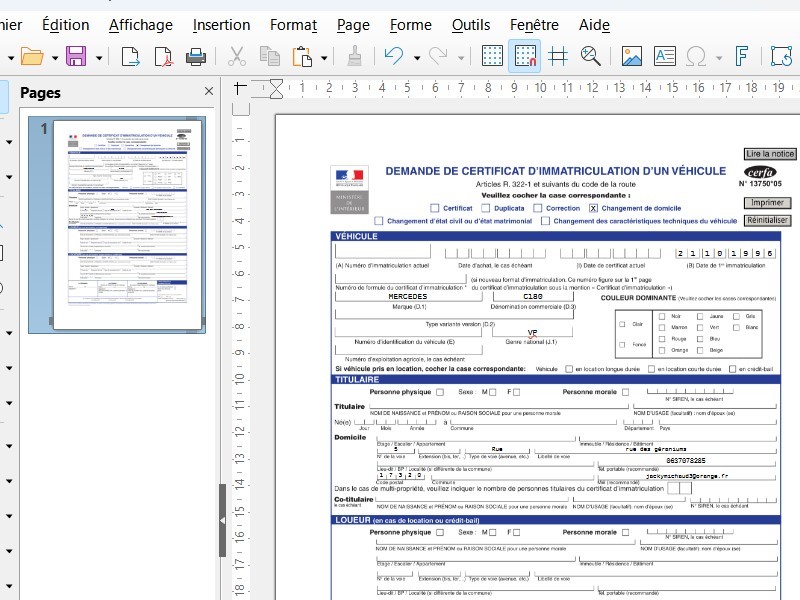Open Zoom & Pan magnifier tool

[591, 57]
